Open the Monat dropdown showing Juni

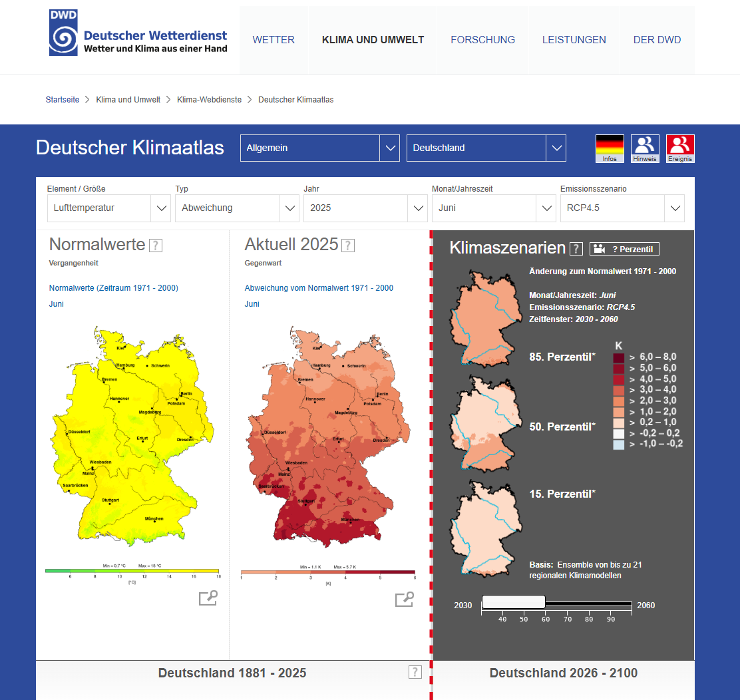coord(546,208)
